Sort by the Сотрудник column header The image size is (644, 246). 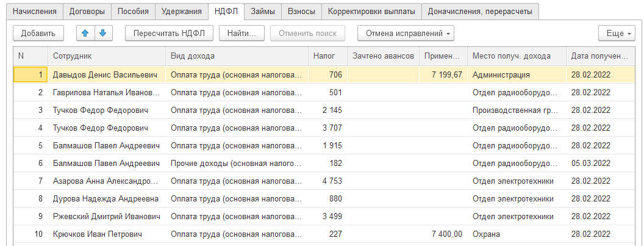(107, 56)
